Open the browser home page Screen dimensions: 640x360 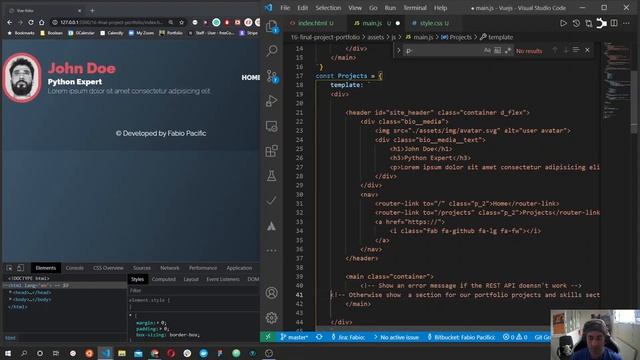tap(41, 22)
